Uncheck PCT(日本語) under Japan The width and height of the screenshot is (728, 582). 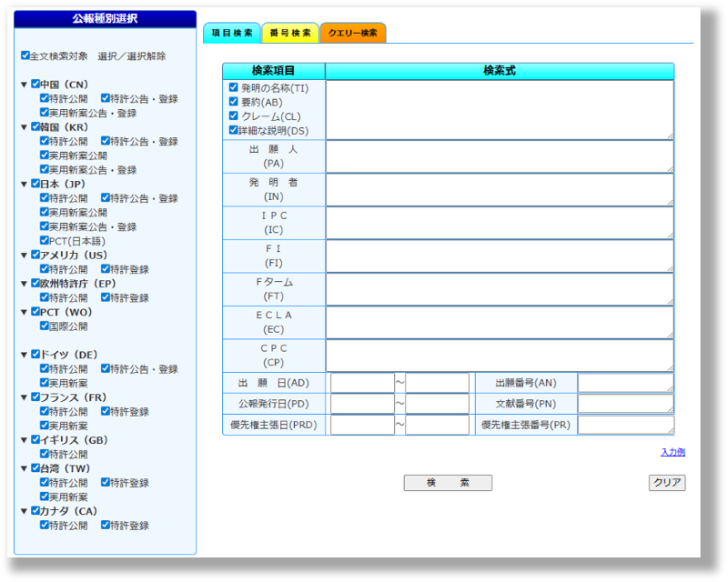click(x=45, y=241)
